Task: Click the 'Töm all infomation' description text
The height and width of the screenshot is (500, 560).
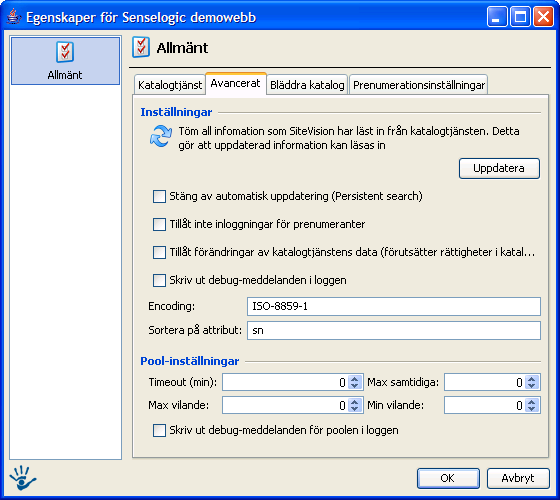Action: (x=349, y=138)
